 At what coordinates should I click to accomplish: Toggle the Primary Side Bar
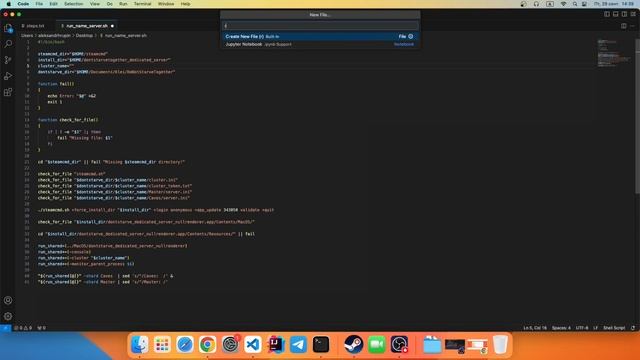(x=607, y=14)
